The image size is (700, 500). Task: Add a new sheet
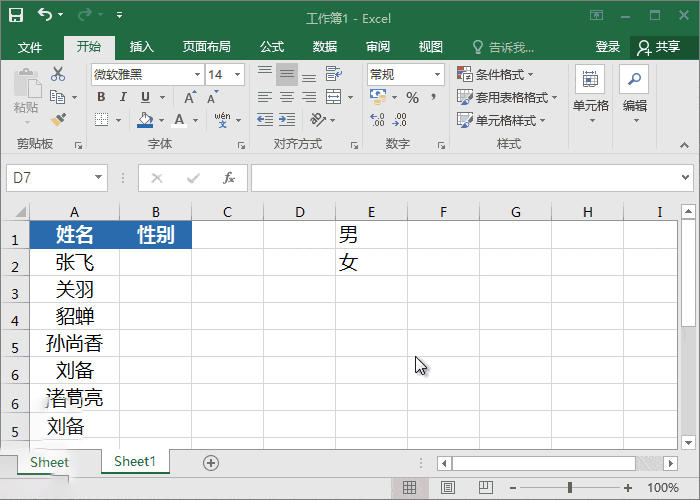pyautogui.click(x=211, y=463)
